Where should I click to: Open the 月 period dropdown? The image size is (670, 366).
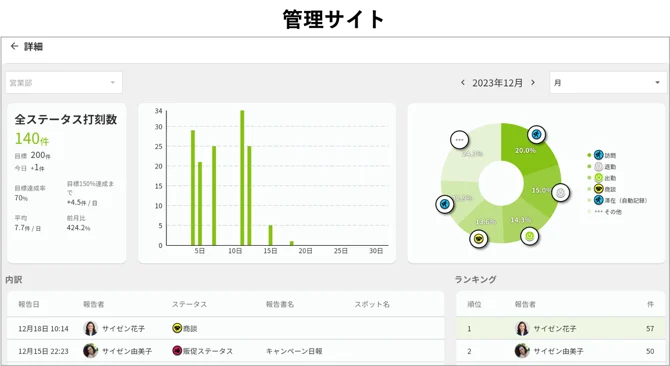608,82
